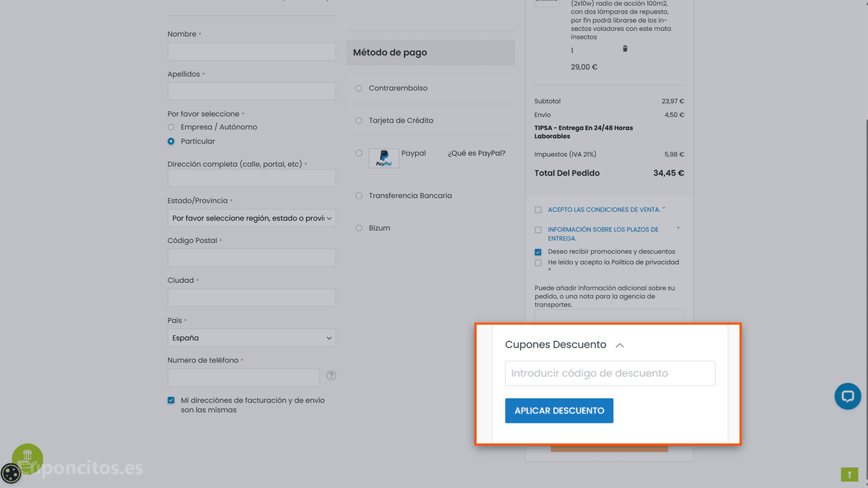Click the Apellidos input field

coord(252,91)
